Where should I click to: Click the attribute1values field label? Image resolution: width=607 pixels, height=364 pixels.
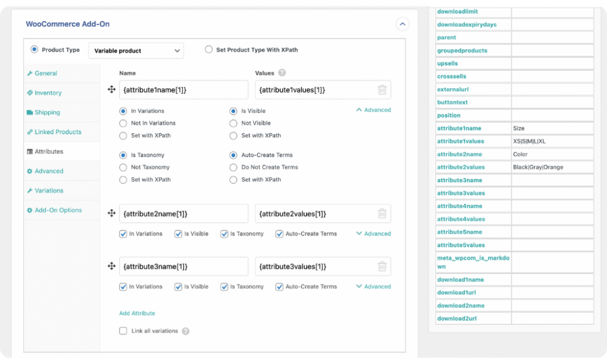pos(461,141)
